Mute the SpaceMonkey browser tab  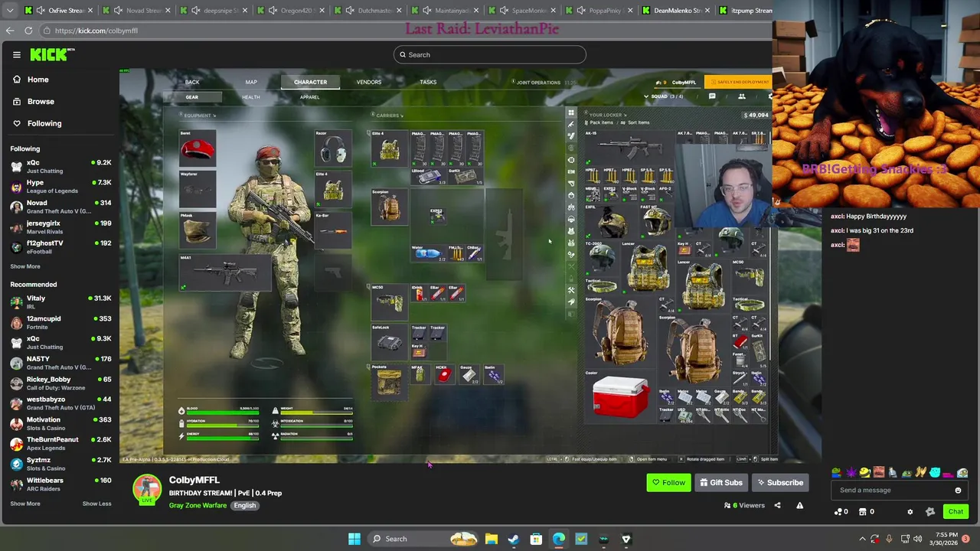point(505,11)
